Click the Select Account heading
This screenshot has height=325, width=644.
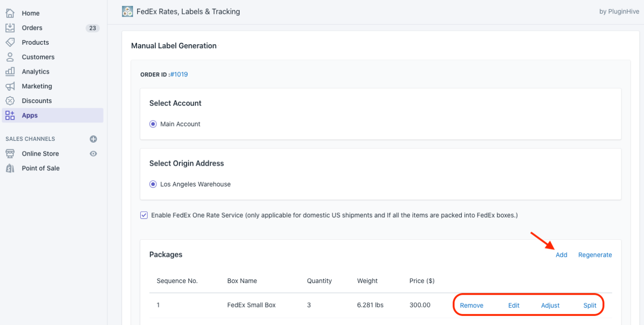pos(175,103)
